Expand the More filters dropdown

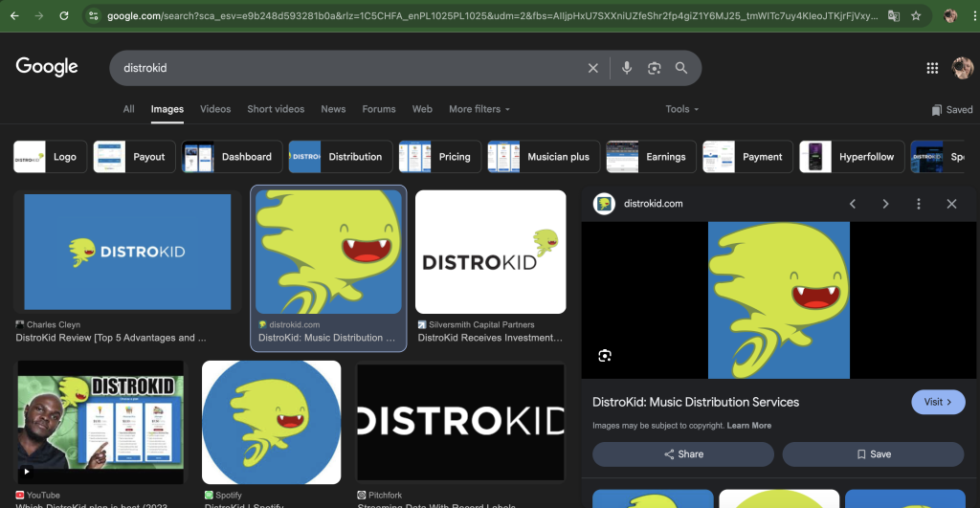[x=479, y=109]
